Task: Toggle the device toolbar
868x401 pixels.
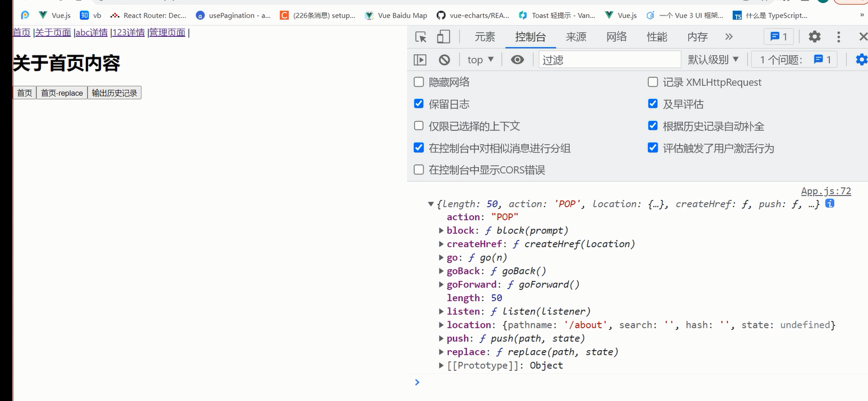Action: tap(442, 36)
